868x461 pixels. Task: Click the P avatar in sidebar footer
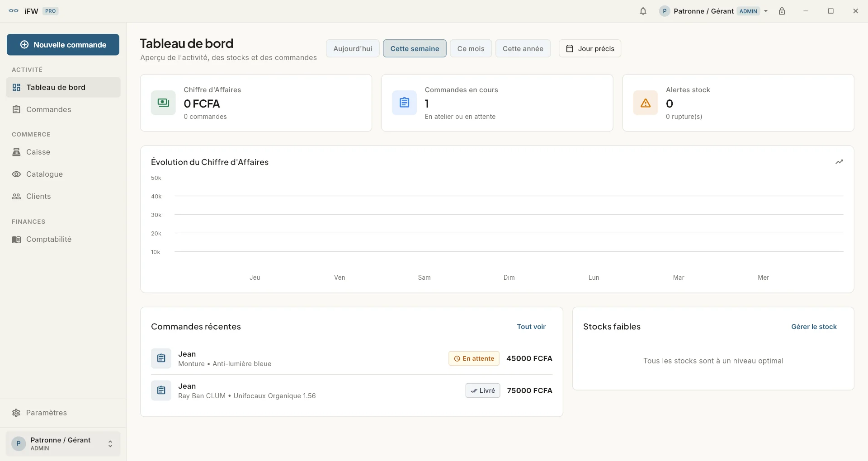19,444
